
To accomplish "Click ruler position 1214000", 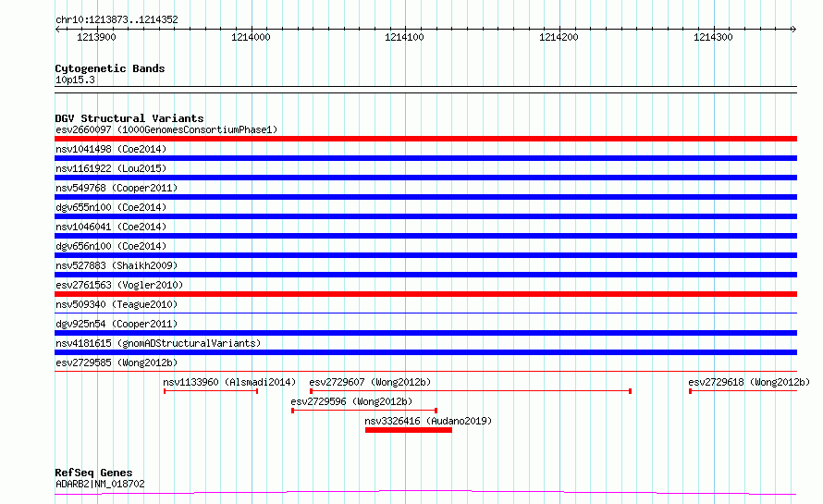I will 251,37.
